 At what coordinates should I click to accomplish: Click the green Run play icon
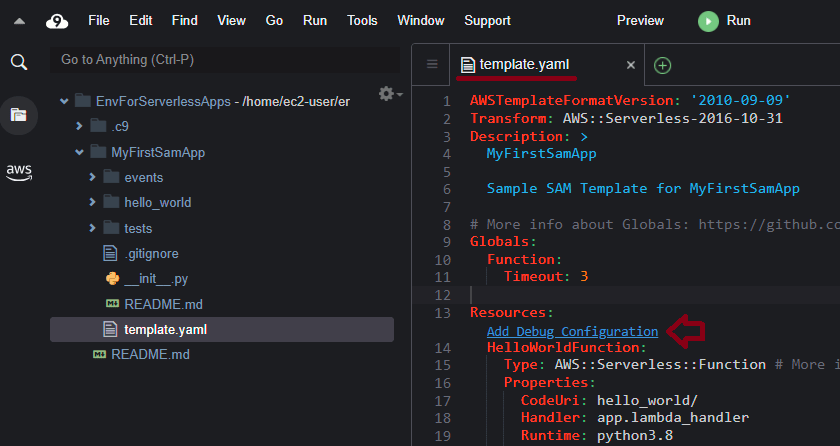click(708, 21)
